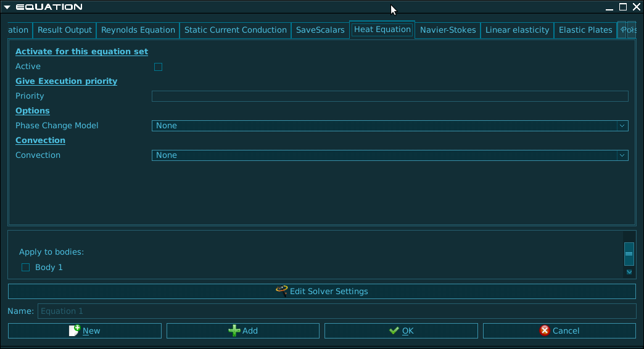This screenshot has height=349, width=644.
Task: Switch to the Navier-Stokes tab
Action: (x=448, y=30)
